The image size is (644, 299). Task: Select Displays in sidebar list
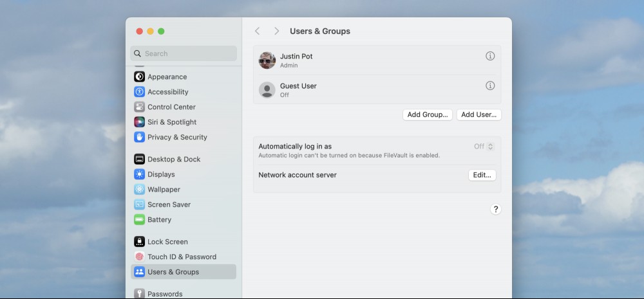[162, 174]
